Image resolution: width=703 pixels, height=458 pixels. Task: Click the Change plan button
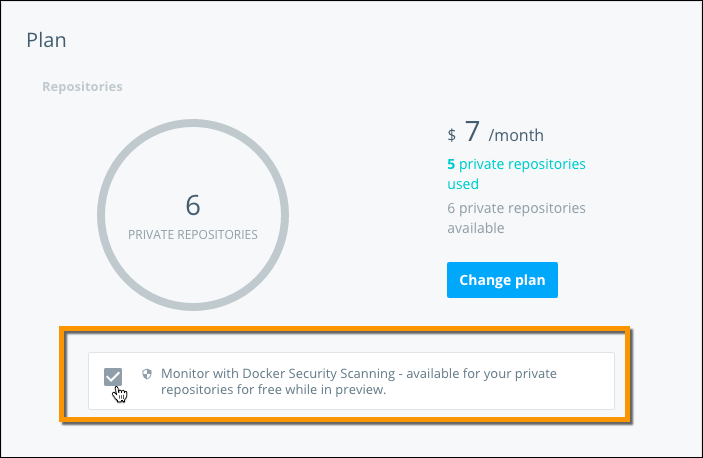pos(502,280)
